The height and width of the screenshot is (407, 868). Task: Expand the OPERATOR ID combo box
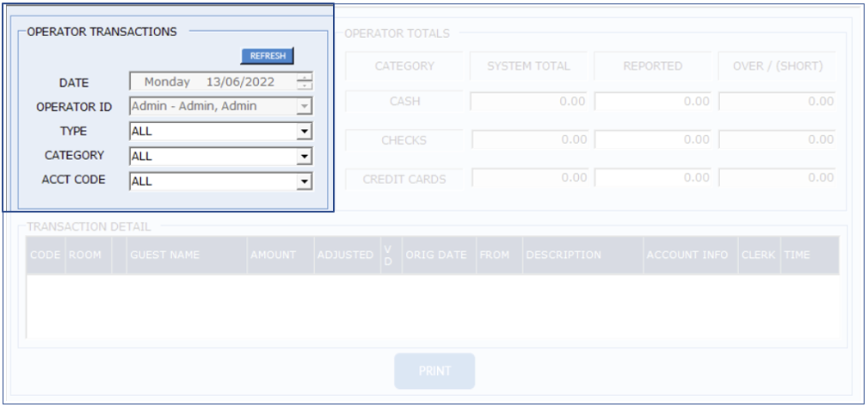coord(303,107)
